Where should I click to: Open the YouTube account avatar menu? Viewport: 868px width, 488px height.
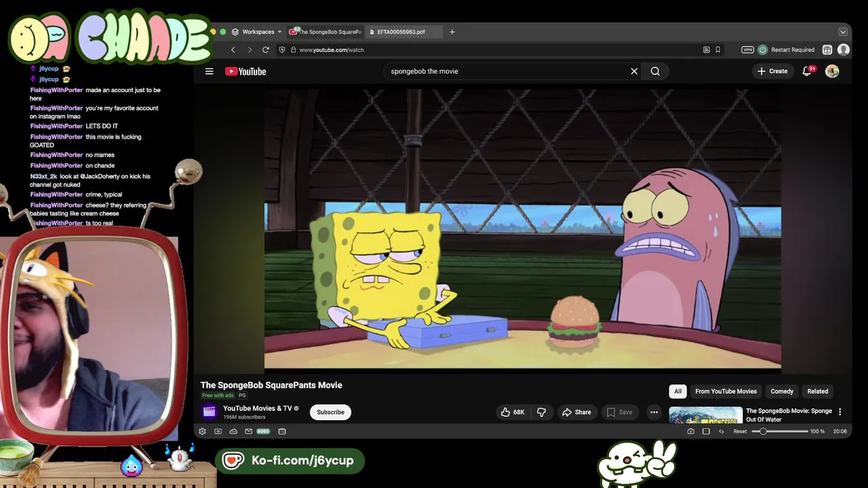click(x=832, y=71)
